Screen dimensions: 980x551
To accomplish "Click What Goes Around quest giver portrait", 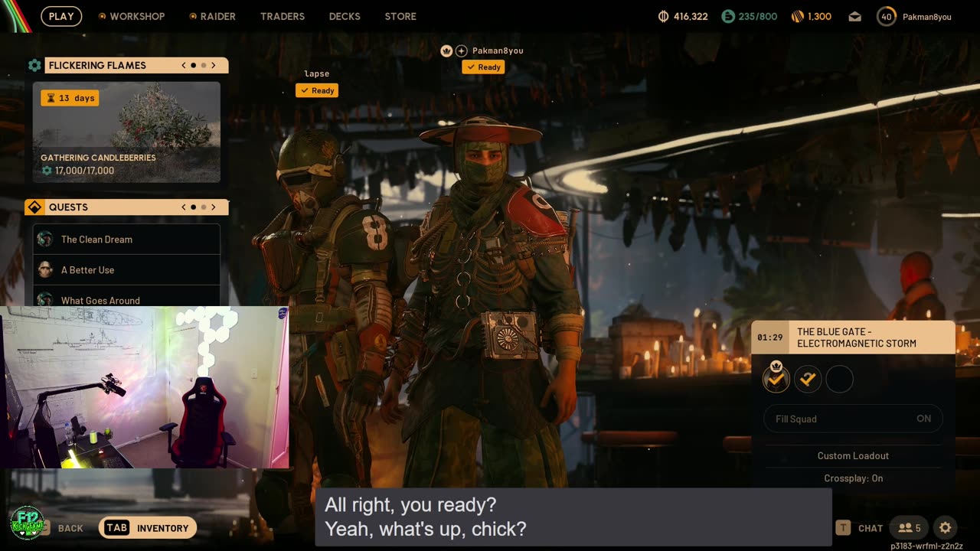I will [x=45, y=299].
